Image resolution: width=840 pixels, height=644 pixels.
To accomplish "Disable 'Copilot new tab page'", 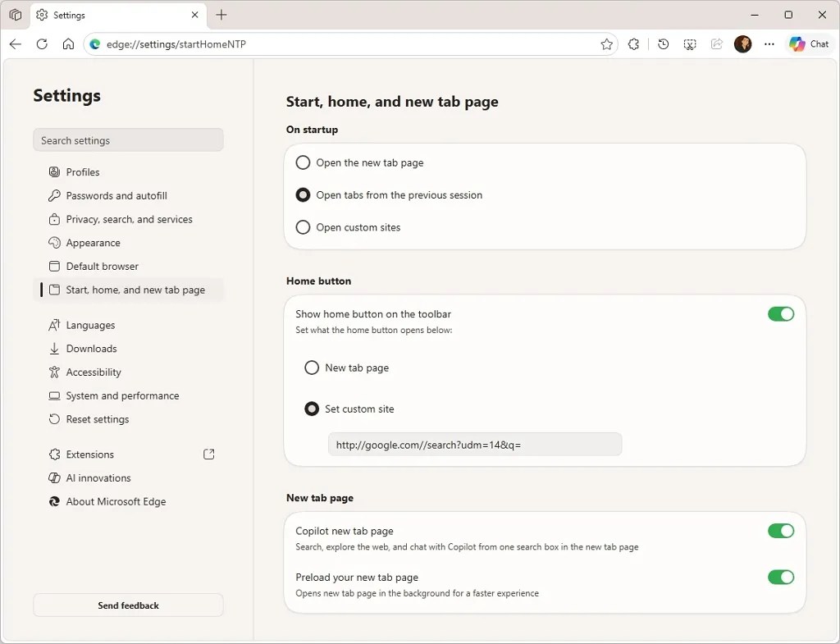I will pos(780,531).
